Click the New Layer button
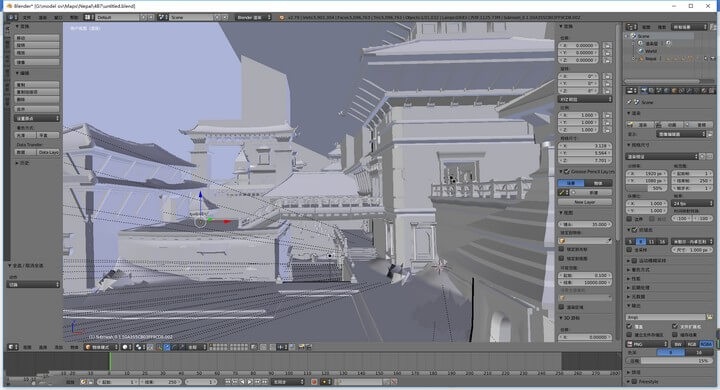Image resolution: width=720 pixels, height=390 pixels. tap(585, 202)
